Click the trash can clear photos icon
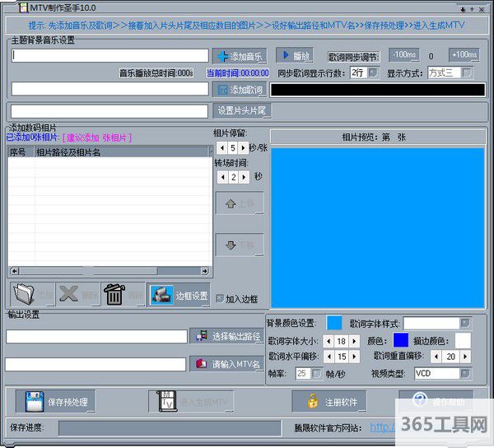494x448 pixels. (x=115, y=295)
